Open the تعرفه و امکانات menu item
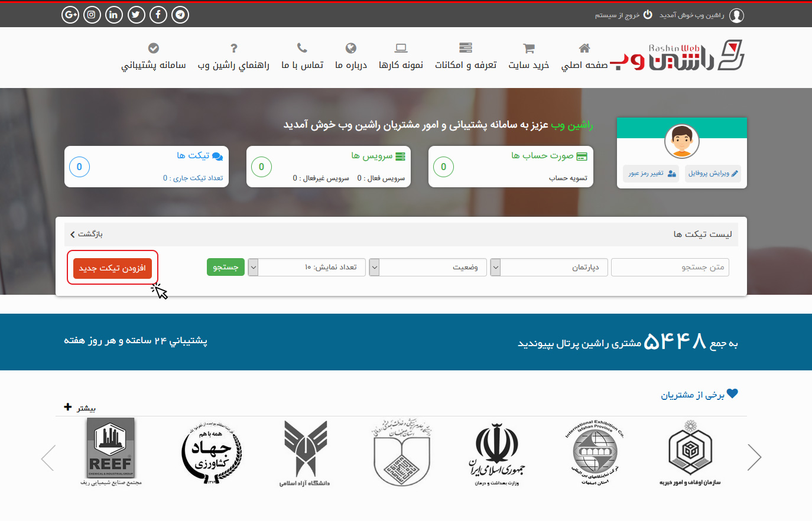 click(x=466, y=65)
